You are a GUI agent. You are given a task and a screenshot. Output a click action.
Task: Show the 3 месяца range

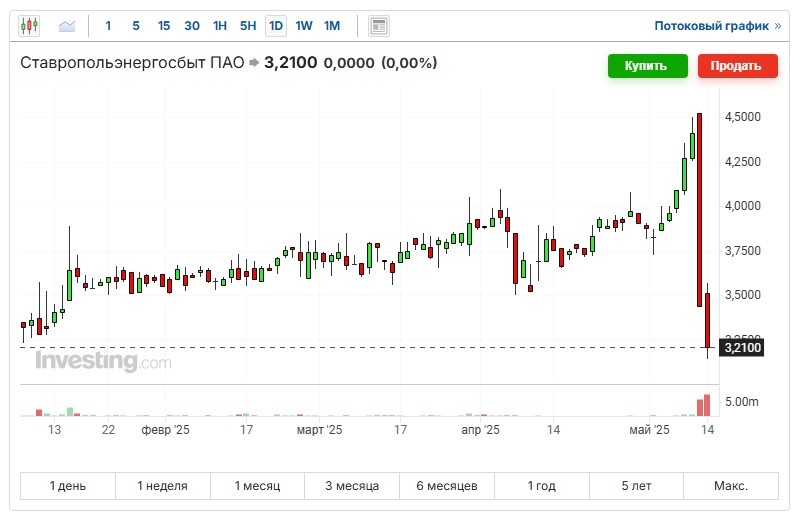pos(352,485)
